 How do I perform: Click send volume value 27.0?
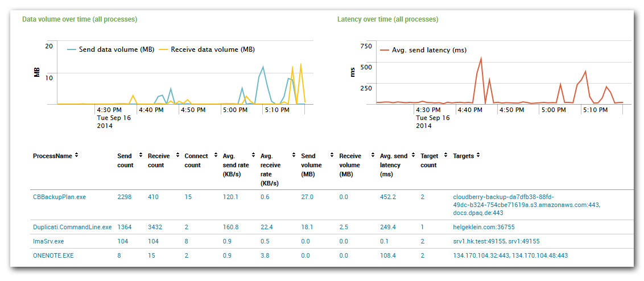(307, 197)
